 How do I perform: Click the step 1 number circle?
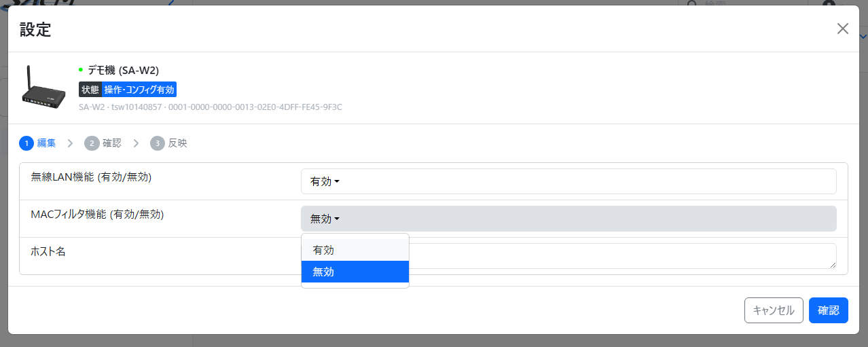click(x=26, y=143)
